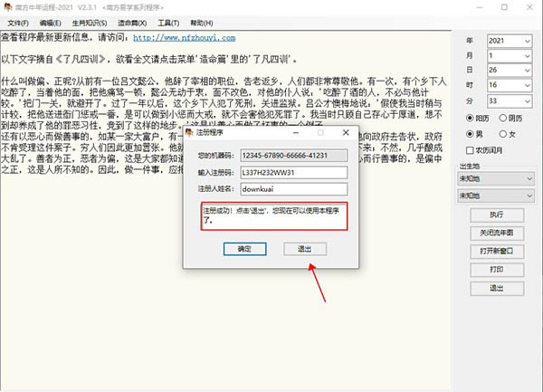The image size is (543, 392).
Task: Select the 阴历 radio button
Action: (503, 118)
